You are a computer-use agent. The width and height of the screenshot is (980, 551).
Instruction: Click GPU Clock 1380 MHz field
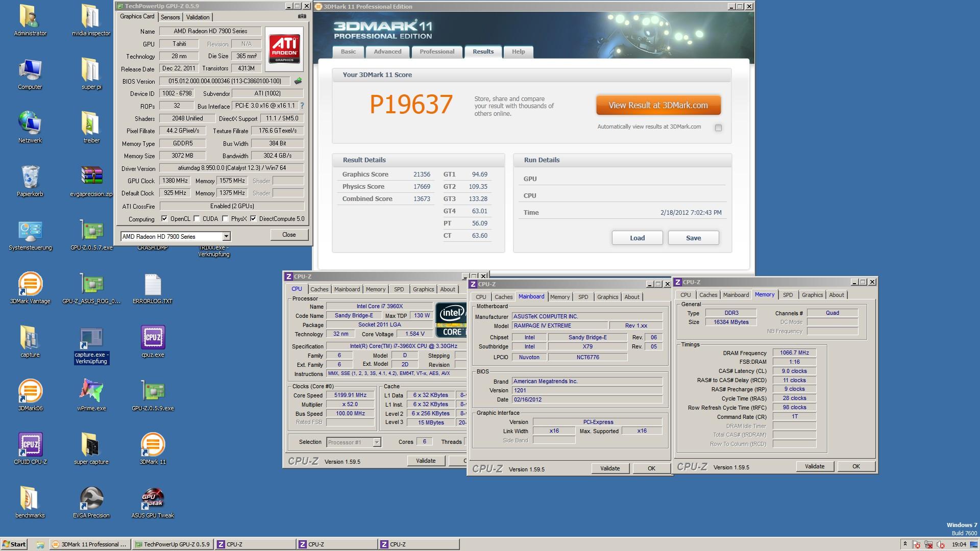(x=175, y=181)
